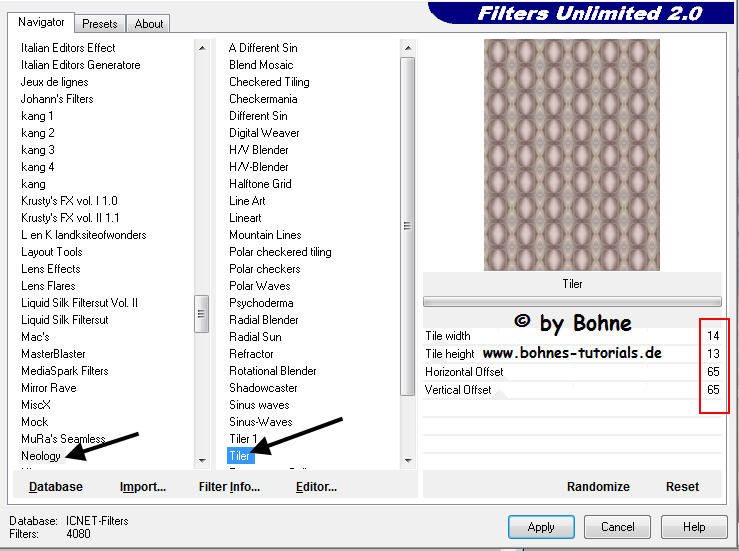The height and width of the screenshot is (551, 739).
Task: Open the Database menu
Action: point(56,487)
